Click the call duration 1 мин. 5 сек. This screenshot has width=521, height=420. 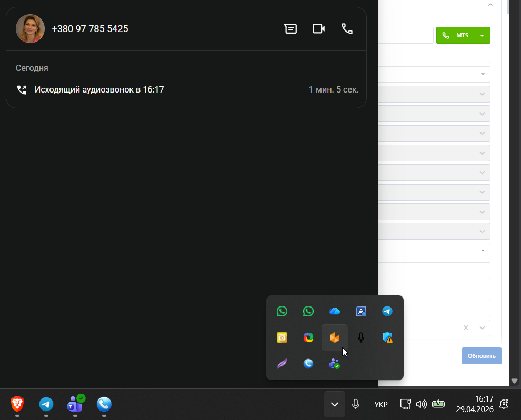tap(334, 90)
